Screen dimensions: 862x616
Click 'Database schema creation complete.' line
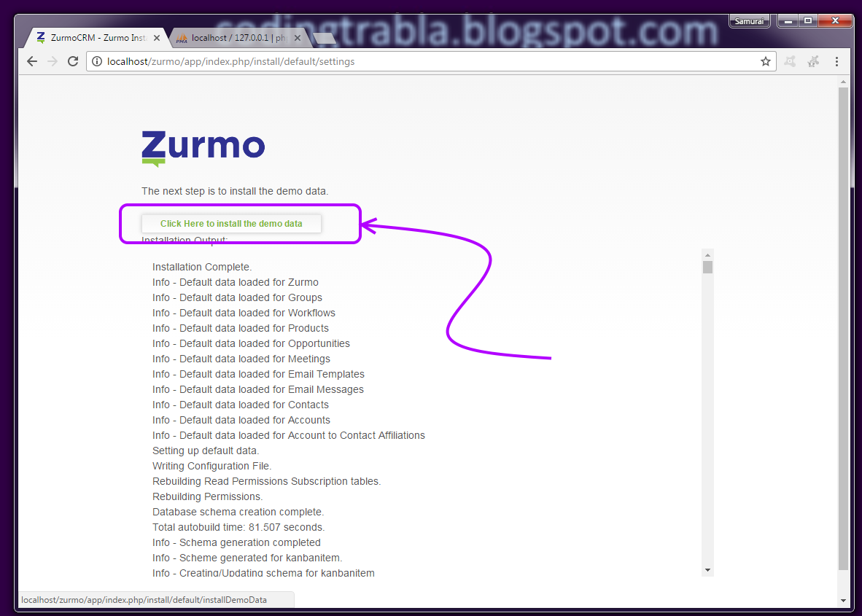click(x=238, y=512)
